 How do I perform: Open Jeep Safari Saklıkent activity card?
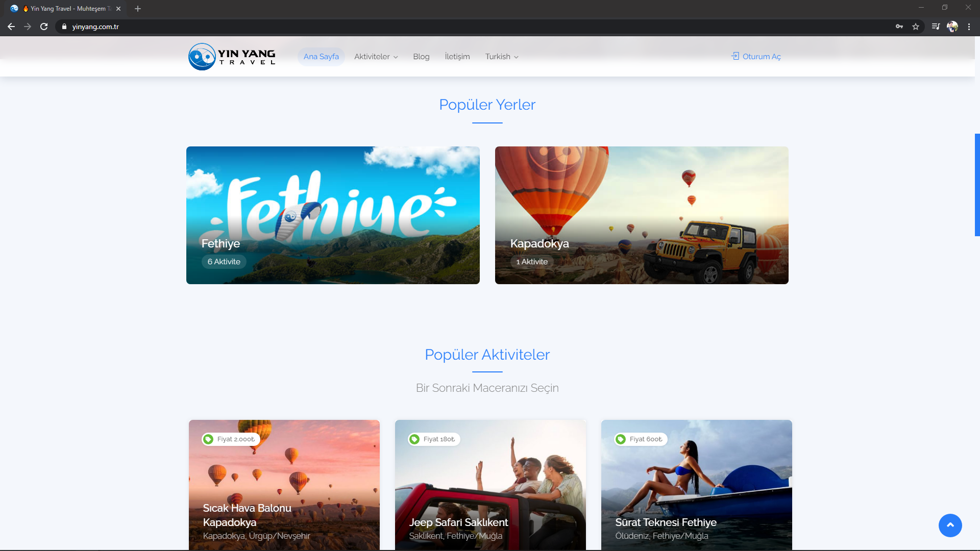pyautogui.click(x=490, y=485)
